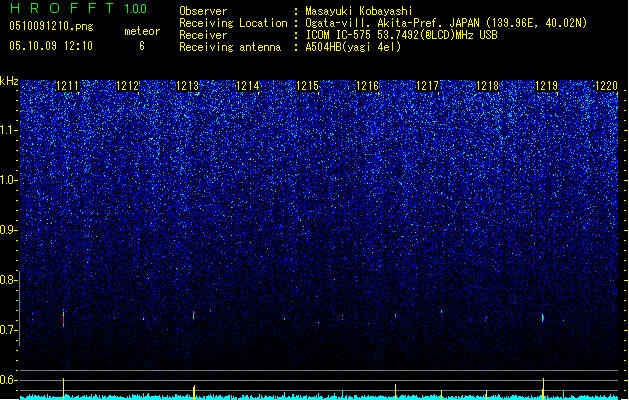Click the A504HB(yagi 4el) antenna text

coord(353,47)
